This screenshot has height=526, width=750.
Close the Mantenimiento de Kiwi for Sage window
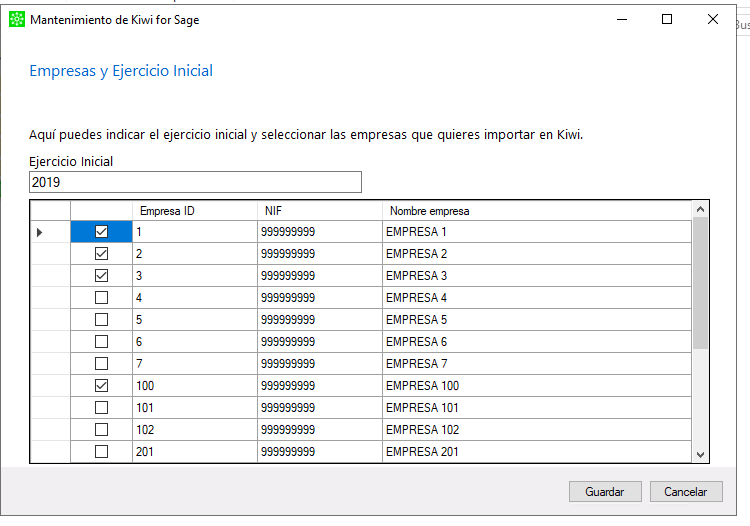[713, 19]
